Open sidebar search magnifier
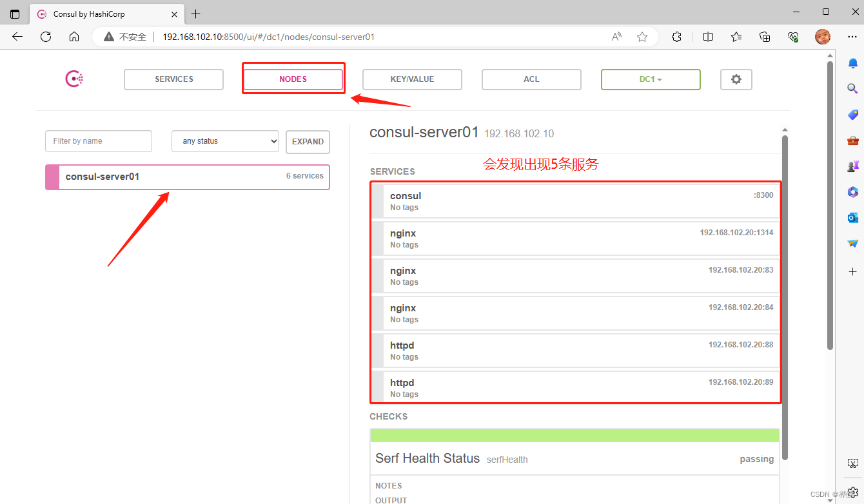This screenshot has width=864, height=504. pos(852,88)
